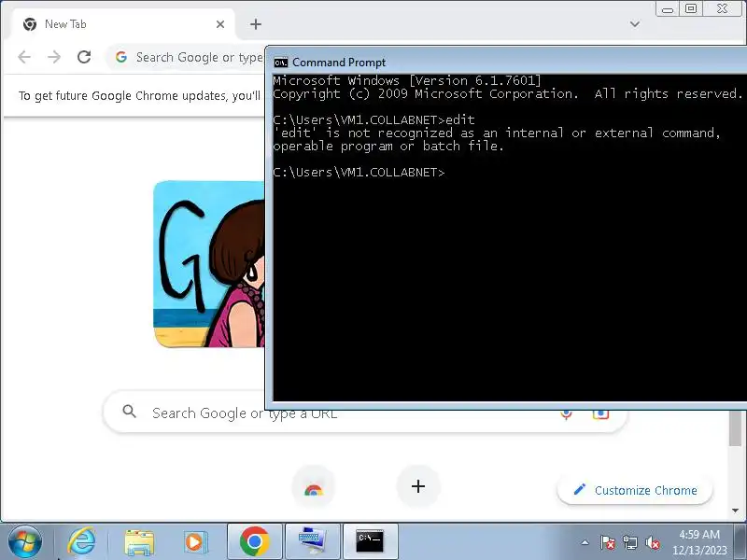The height and width of the screenshot is (560, 747).
Task: Open the Windows Start menu
Action: click(25, 541)
